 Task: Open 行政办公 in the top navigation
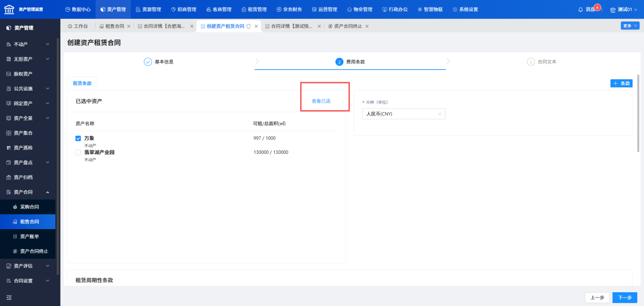point(395,9)
